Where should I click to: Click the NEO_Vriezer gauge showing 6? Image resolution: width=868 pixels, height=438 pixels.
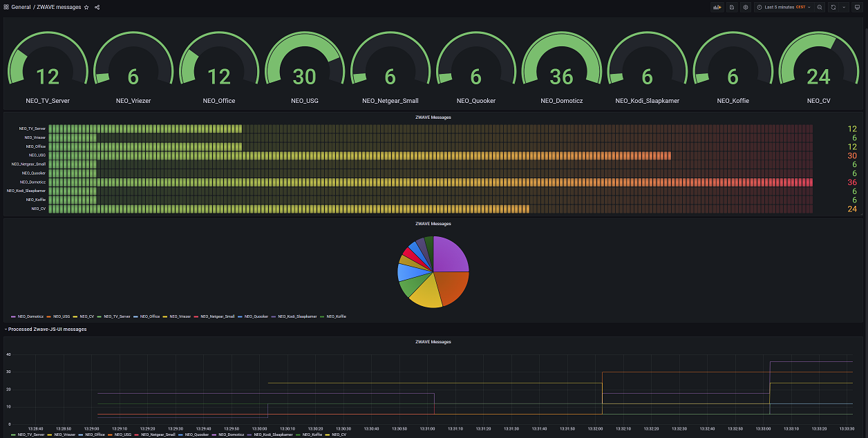click(x=133, y=69)
